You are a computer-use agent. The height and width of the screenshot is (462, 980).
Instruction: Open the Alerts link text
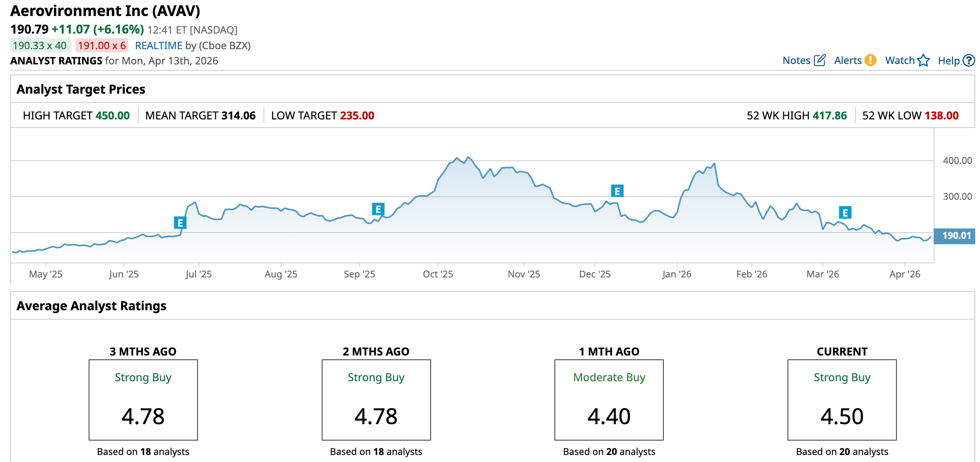pos(848,60)
